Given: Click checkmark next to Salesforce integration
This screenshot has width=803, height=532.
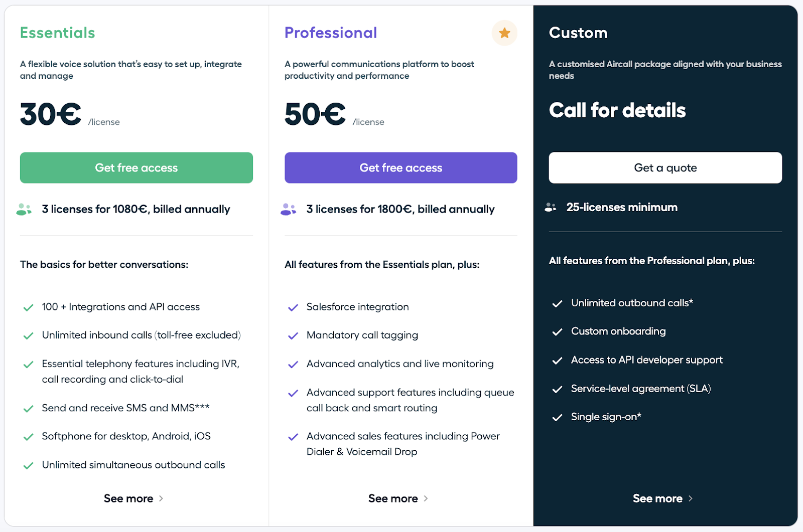Looking at the screenshot, I should tap(293, 307).
